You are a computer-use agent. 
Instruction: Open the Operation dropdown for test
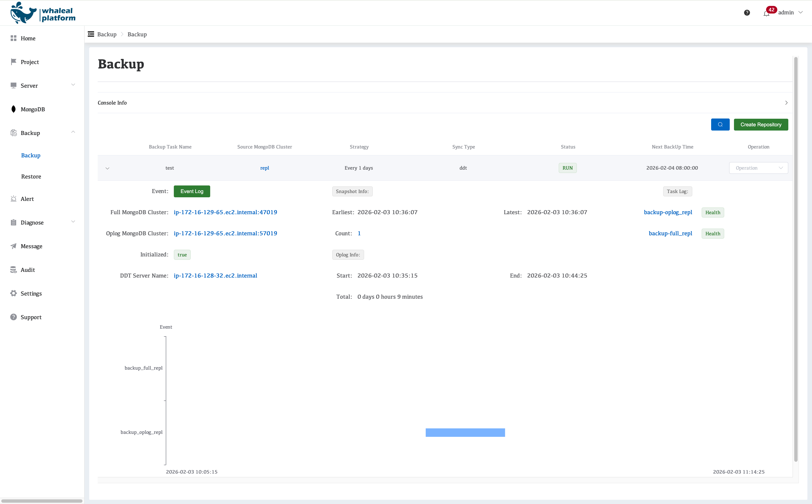tap(758, 168)
